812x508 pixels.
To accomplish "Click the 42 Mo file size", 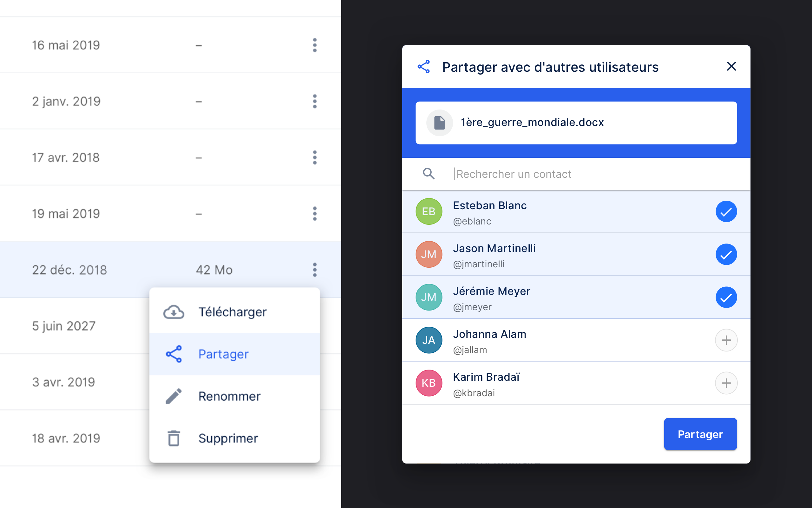I will click(214, 270).
